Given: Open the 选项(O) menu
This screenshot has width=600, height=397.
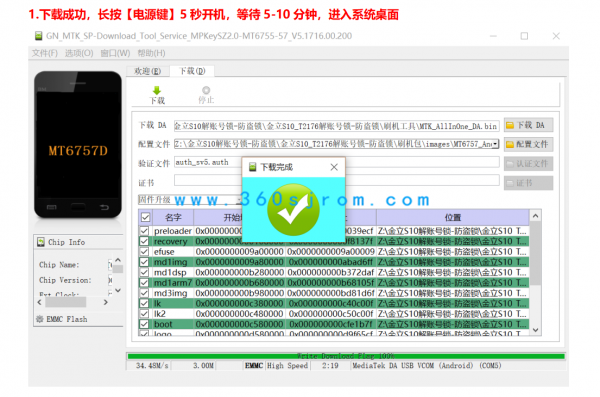Looking at the screenshot, I should [79, 53].
